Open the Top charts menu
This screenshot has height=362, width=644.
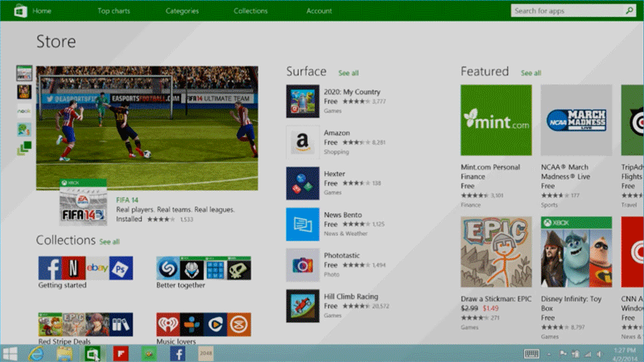[114, 11]
